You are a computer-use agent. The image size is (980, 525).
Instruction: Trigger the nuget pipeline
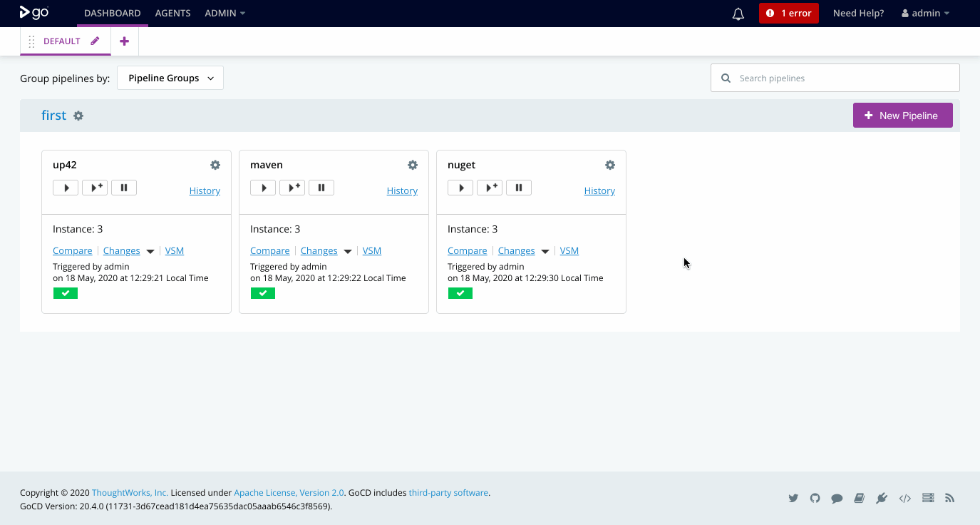(460, 188)
